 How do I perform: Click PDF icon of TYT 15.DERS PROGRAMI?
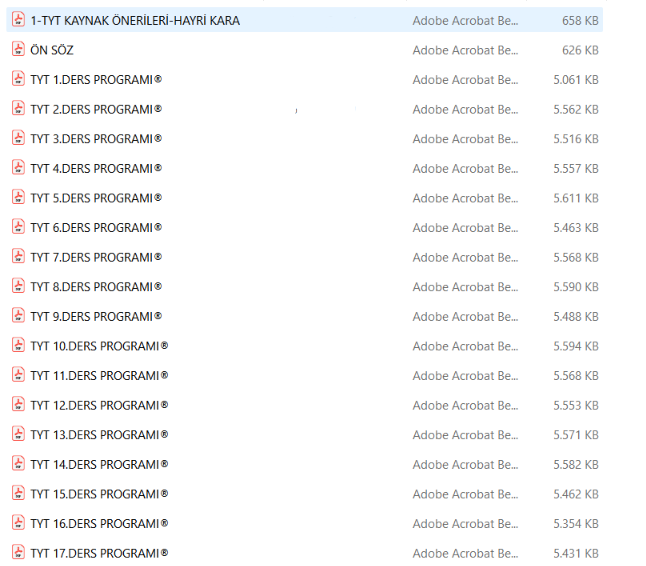pyautogui.click(x=18, y=493)
